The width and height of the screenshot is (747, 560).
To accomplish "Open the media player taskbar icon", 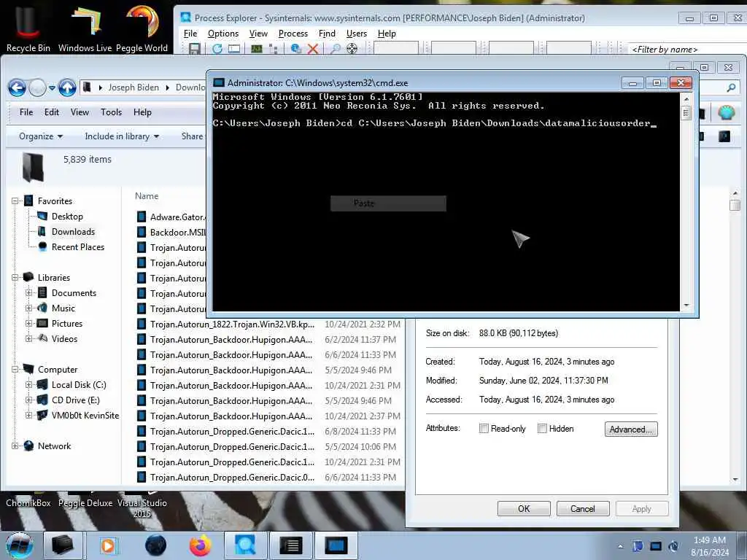I will (108, 545).
